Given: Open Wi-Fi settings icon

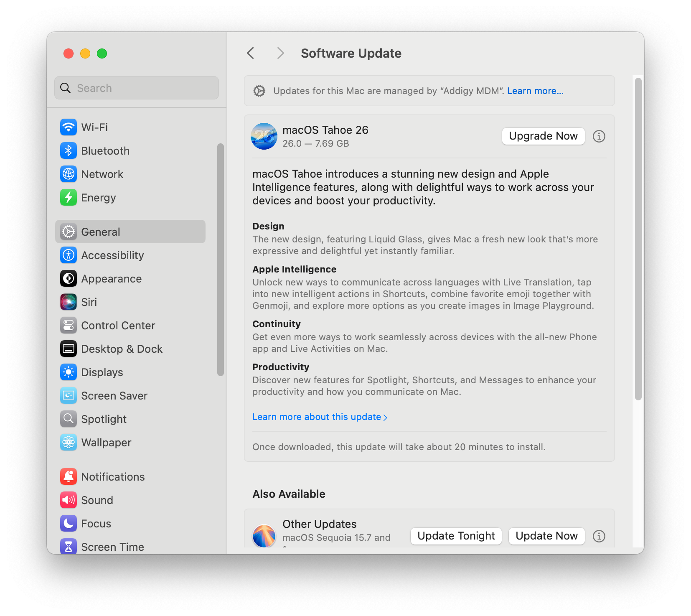Looking at the screenshot, I should (69, 127).
